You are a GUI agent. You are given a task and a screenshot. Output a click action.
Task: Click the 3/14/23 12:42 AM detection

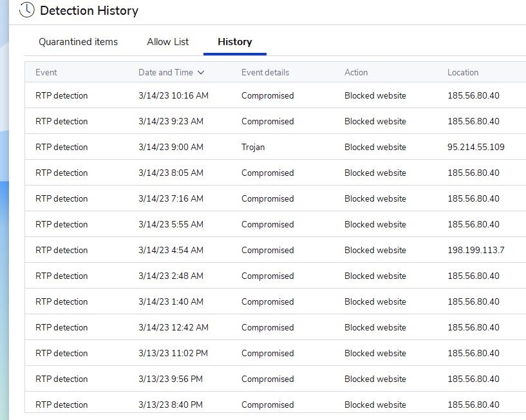point(173,327)
